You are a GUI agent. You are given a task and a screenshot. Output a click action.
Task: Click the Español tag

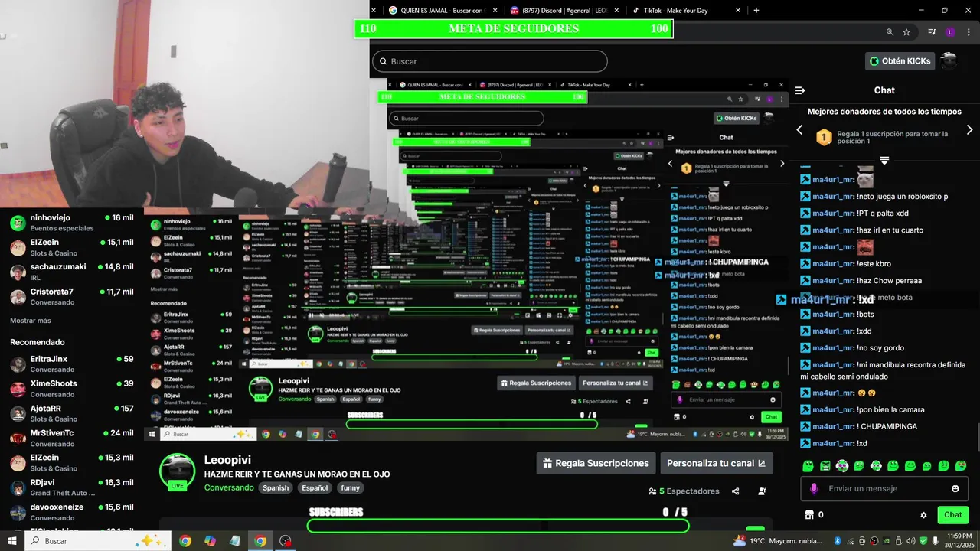tap(315, 488)
